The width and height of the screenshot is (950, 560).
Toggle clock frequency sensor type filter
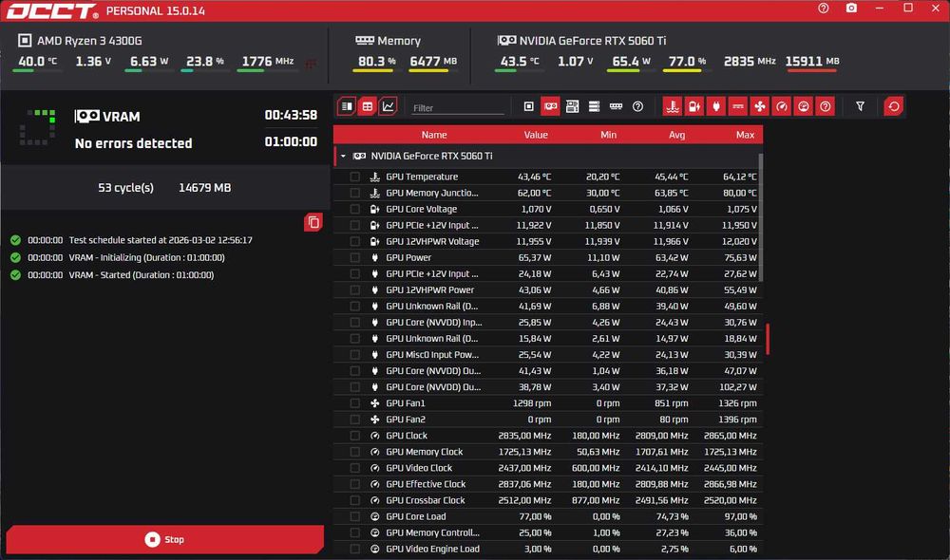[782, 106]
